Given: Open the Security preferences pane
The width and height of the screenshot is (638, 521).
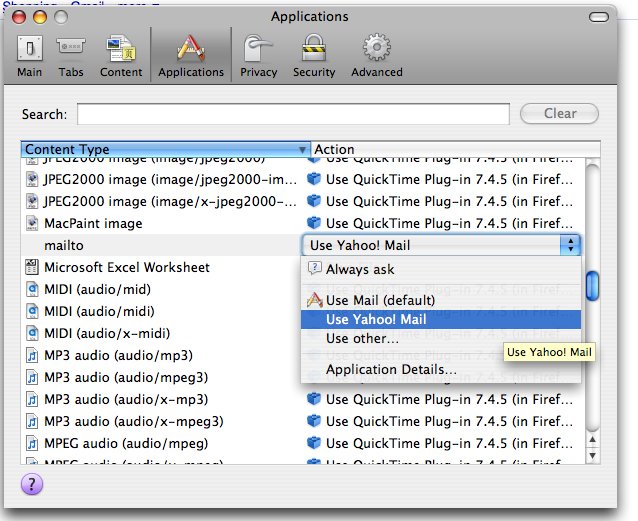Looking at the screenshot, I should pyautogui.click(x=314, y=56).
